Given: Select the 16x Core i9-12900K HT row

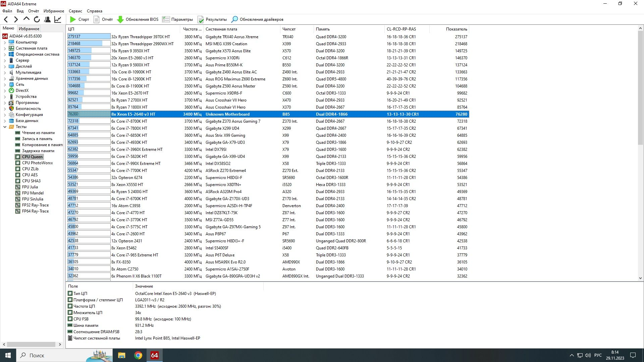Looking at the screenshot, I should [x=268, y=79].
